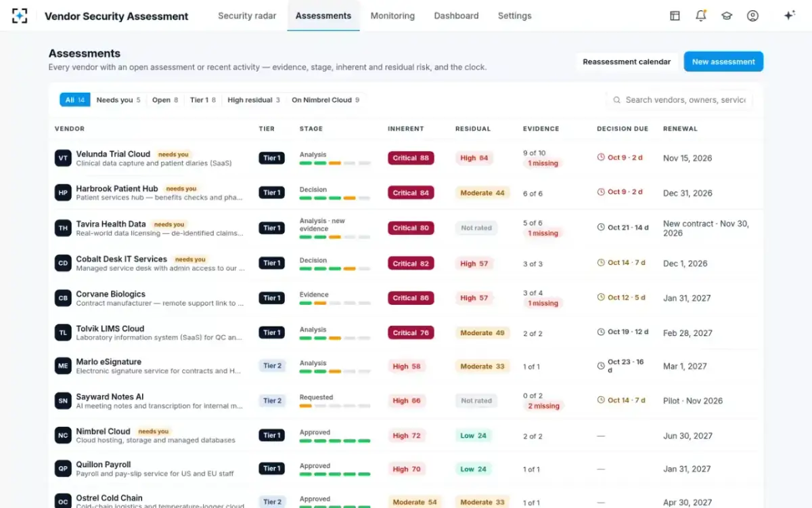Viewport: 812px width, 508px height.
Task: Click the clock icon beside Oct 19 · 12 d
Action: 601,332
